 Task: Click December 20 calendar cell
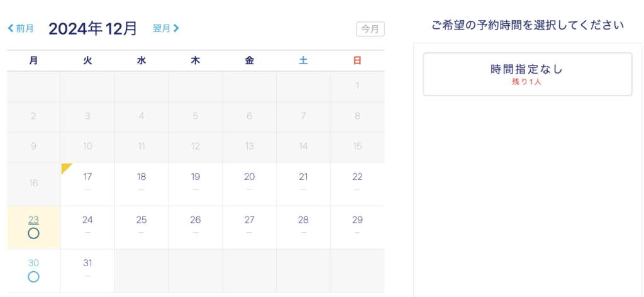click(x=250, y=184)
